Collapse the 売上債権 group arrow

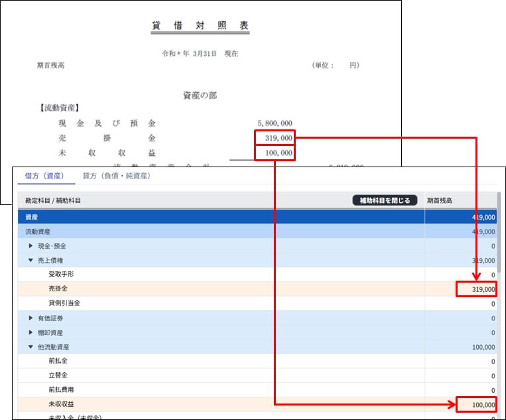pos(31,260)
